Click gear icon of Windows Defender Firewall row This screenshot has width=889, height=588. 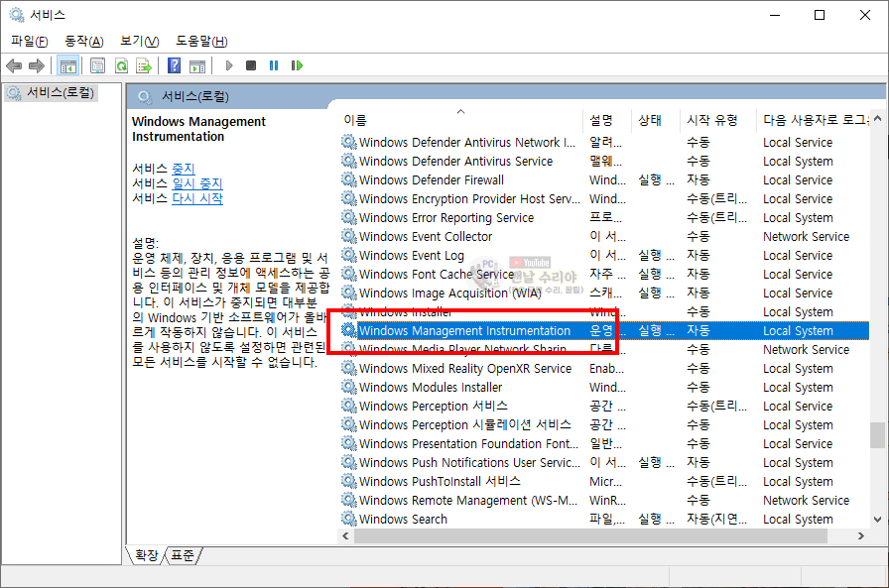348,179
